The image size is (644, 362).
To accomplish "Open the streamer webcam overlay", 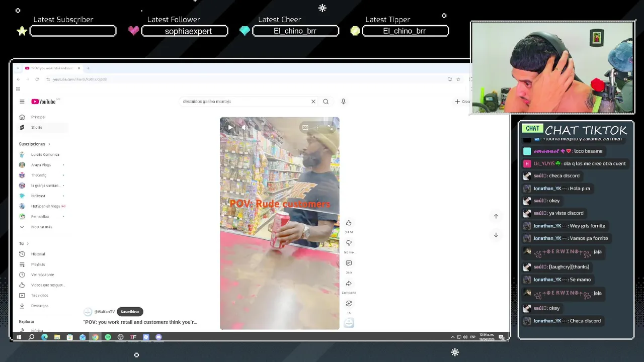I will pyautogui.click(x=552, y=67).
